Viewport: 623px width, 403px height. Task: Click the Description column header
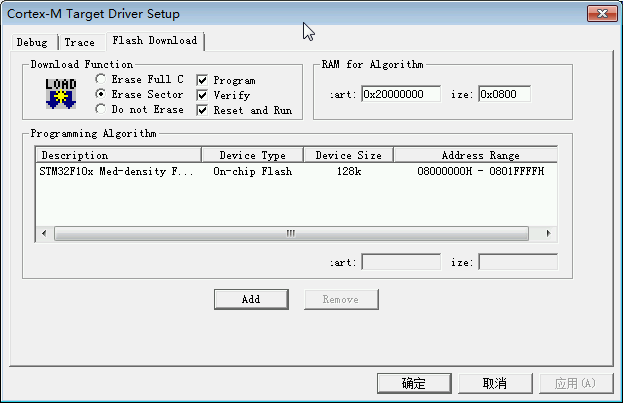tap(118, 155)
